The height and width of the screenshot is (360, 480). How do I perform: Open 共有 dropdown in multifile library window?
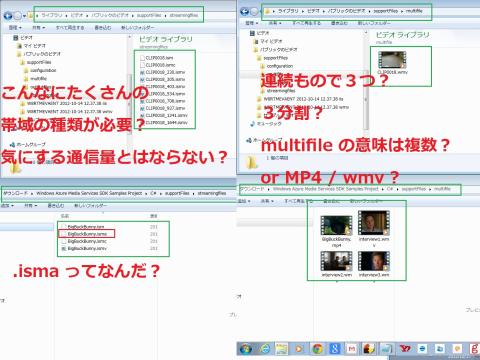275,23
